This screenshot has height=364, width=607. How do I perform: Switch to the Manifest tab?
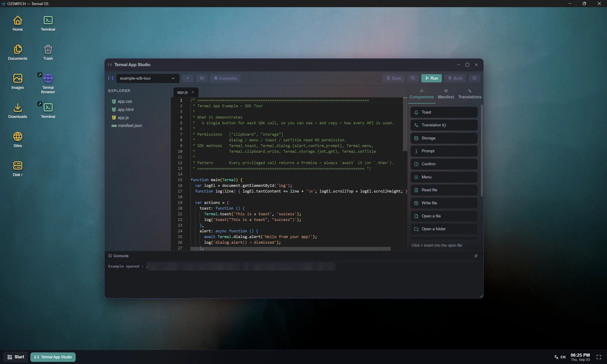(x=446, y=94)
